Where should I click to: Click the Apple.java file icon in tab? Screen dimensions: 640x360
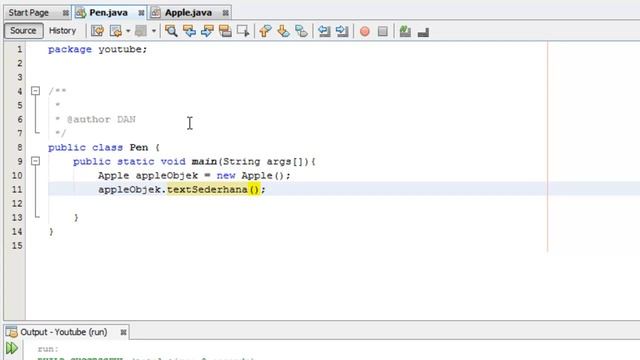(156, 13)
